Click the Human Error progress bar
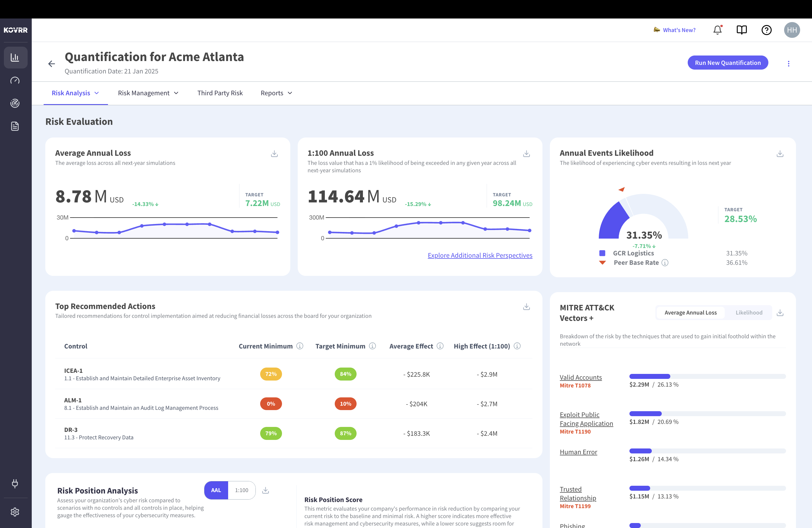This screenshot has height=528, width=812. point(707,451)
